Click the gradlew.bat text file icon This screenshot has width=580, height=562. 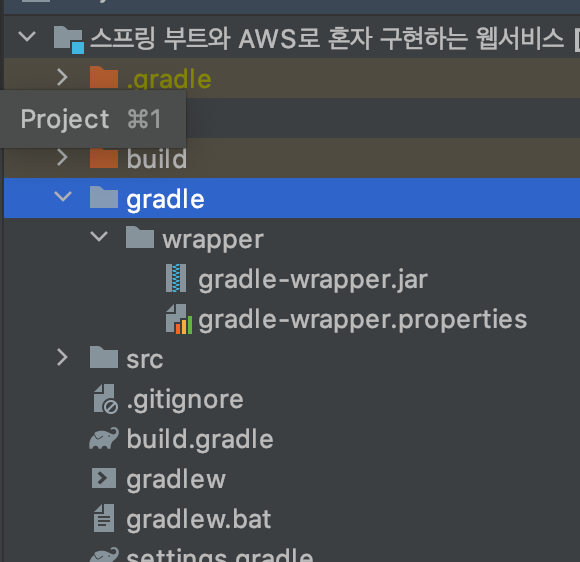click(104, 518)
